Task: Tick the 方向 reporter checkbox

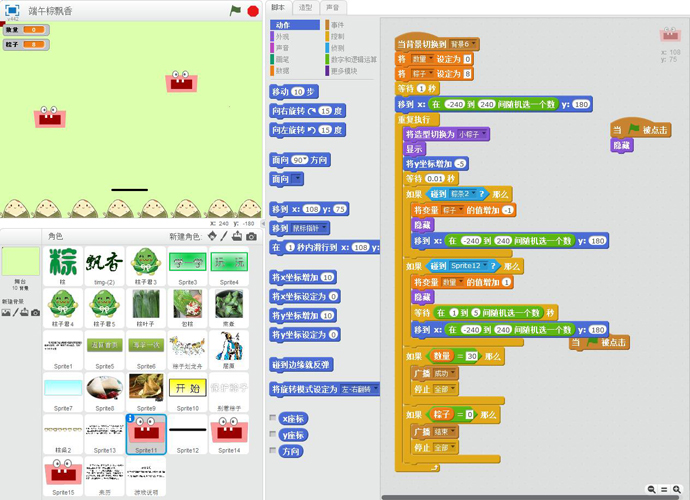Action: 274,451
